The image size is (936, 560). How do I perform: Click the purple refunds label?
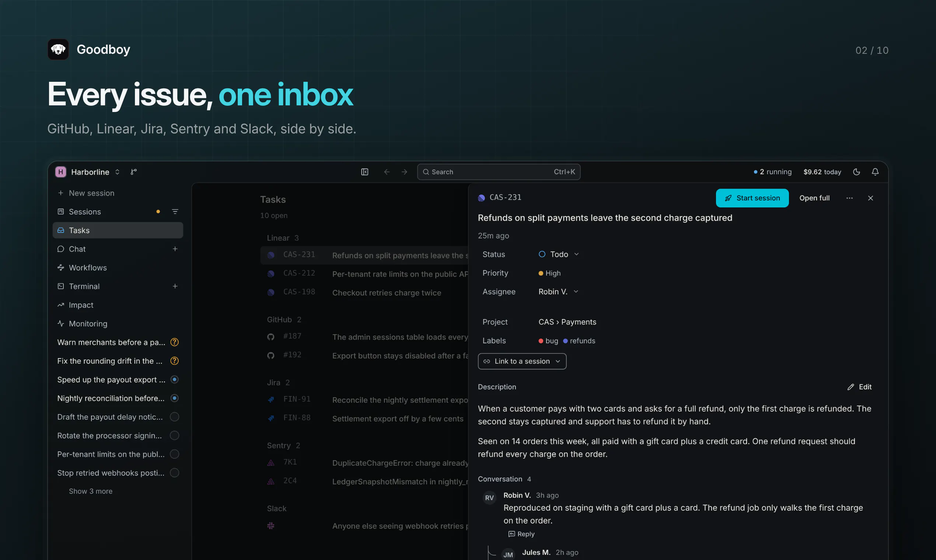(x=579, y=341)
